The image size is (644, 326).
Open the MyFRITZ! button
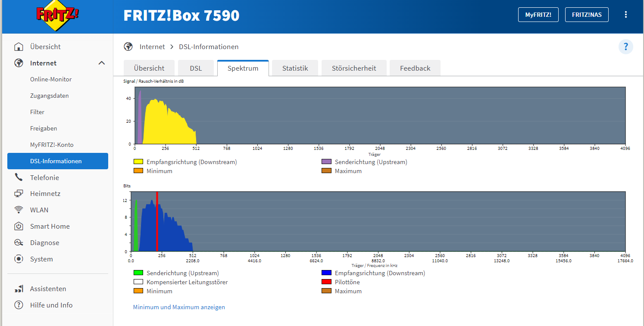538,15
